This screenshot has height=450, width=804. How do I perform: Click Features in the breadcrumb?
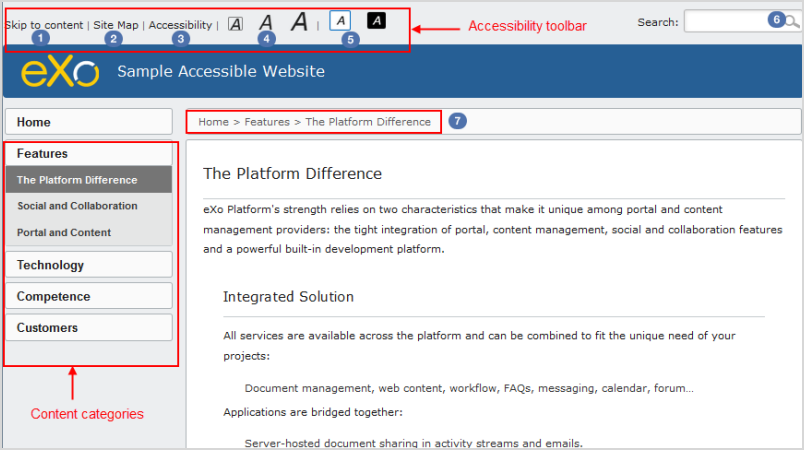pyautogui.click(x=267, y=122)
